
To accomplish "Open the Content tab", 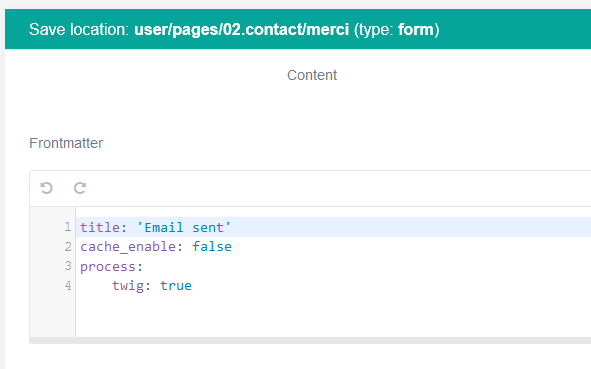I will 312,75.
